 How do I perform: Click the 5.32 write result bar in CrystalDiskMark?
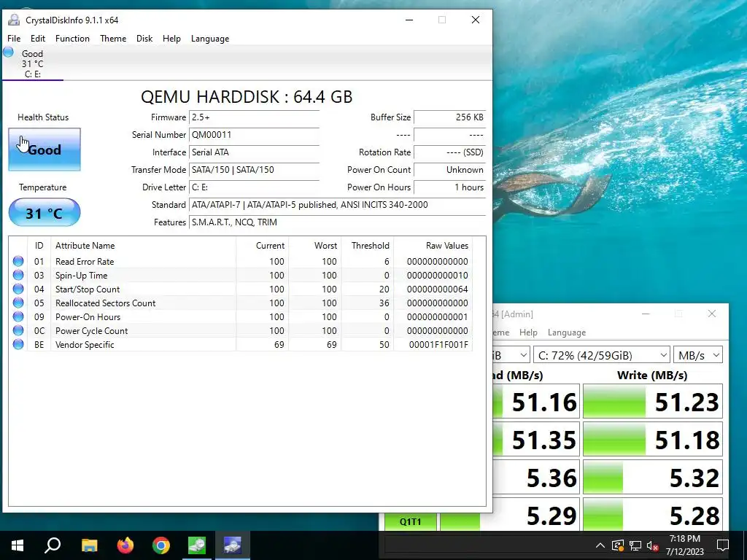point(653,478)
